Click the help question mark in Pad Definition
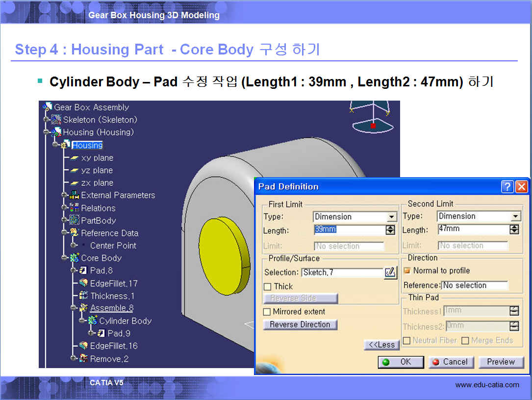This screenshot has height=400, width=532. point(507,187)
